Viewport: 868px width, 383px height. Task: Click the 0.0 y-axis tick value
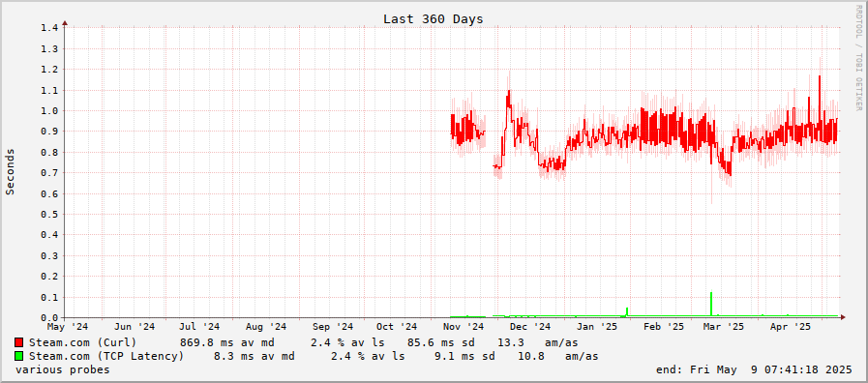[x=49, y=317]
